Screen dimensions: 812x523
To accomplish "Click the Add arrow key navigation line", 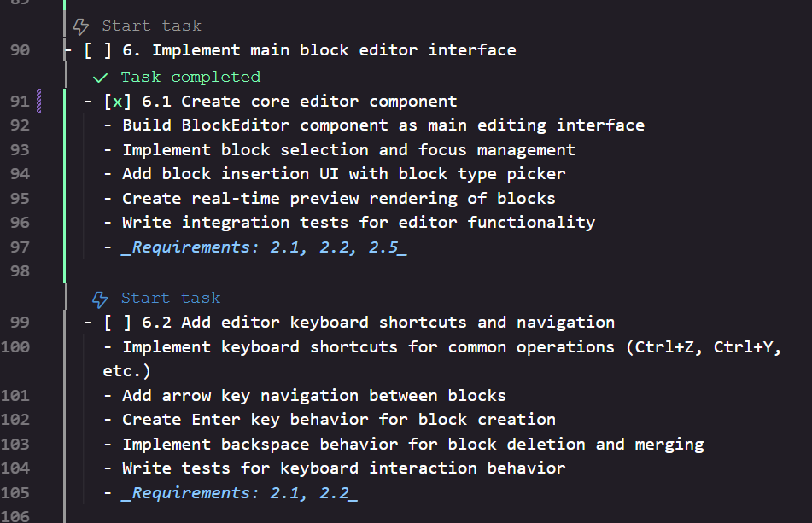I will (x=305, y=396).
